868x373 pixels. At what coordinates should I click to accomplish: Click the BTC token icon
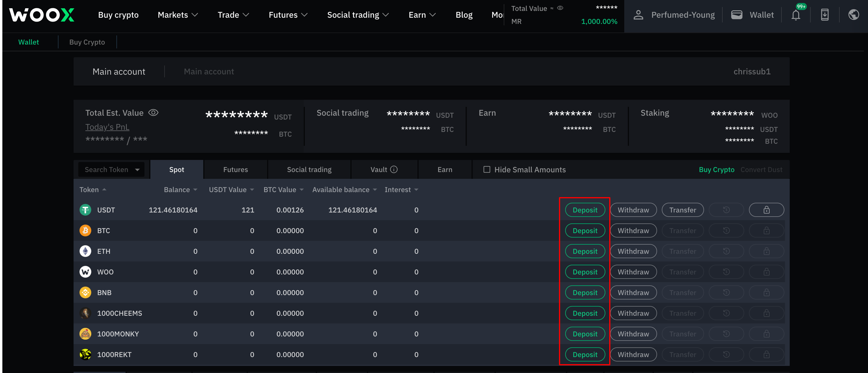coord(85,230)
